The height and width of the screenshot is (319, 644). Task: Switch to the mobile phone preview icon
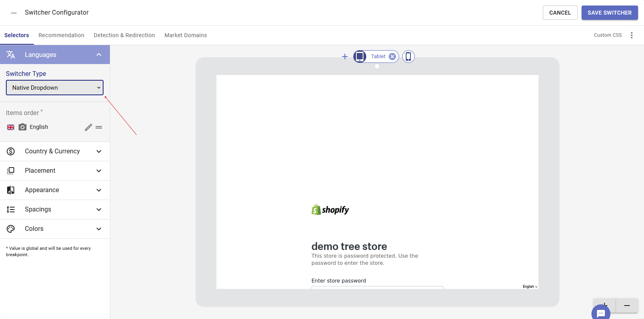tap(409, 57)
